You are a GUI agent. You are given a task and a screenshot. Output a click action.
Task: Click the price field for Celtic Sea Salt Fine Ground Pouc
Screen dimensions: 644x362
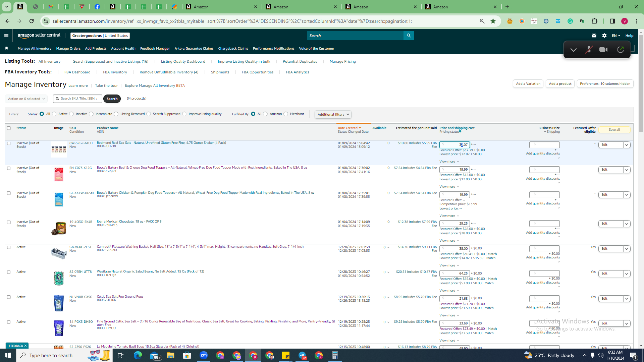point(454,298)
